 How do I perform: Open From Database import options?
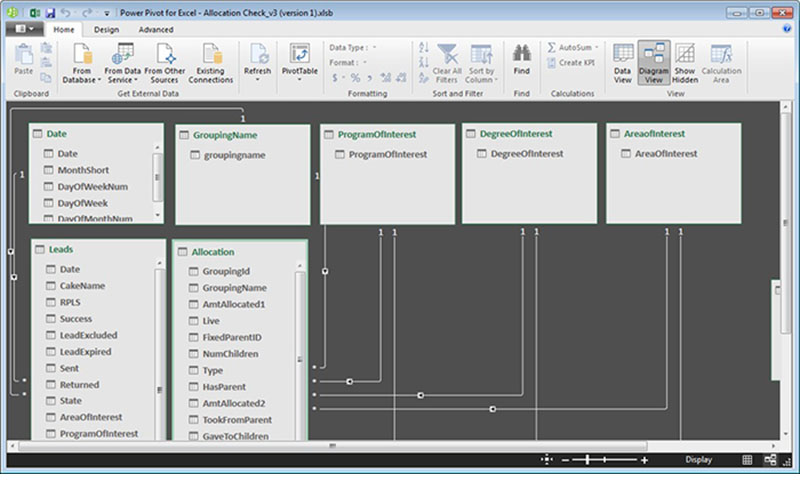click(82, 64)
